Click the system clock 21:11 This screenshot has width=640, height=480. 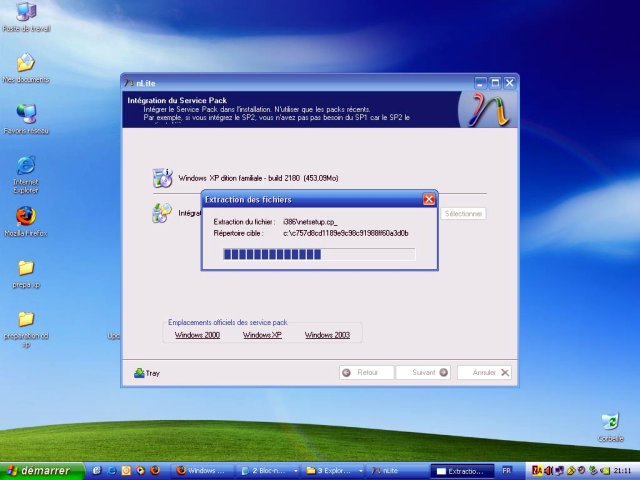click(x=622, y=471)
